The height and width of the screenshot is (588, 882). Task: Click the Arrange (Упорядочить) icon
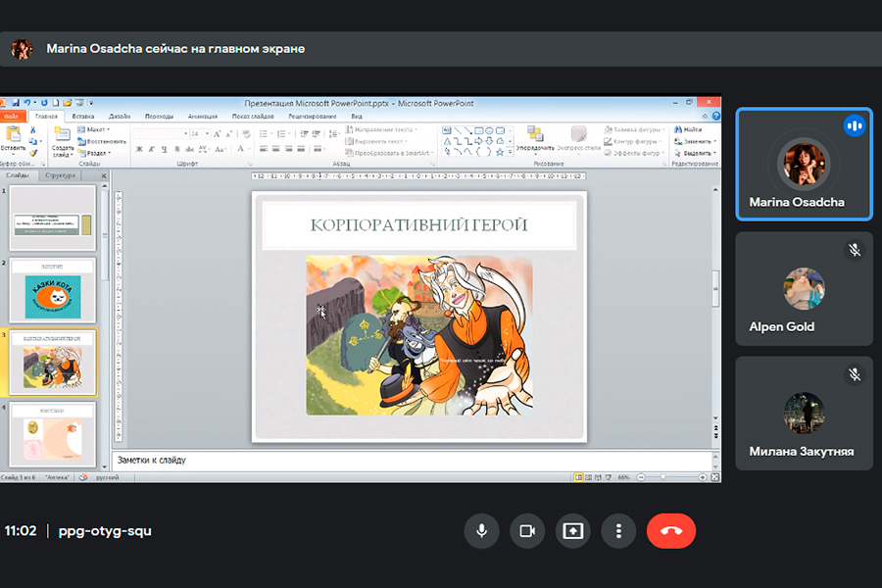pos(535,138)
